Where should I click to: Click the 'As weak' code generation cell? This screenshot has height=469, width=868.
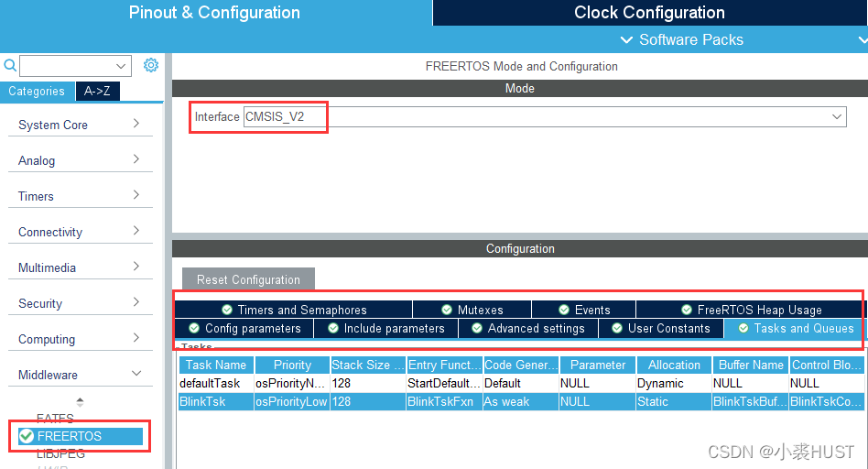point(521,401)
